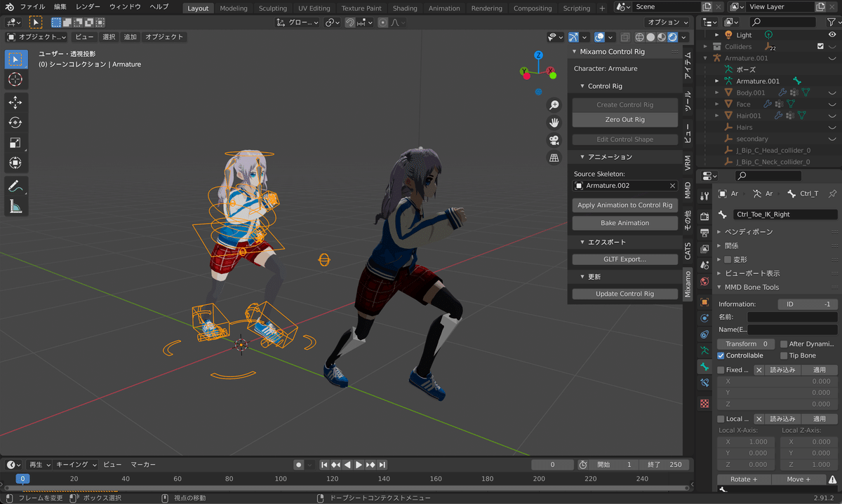This screenshot has width=842, height=504.
Task: Open the Bone properties tab
Action: (x=705, y=367)
